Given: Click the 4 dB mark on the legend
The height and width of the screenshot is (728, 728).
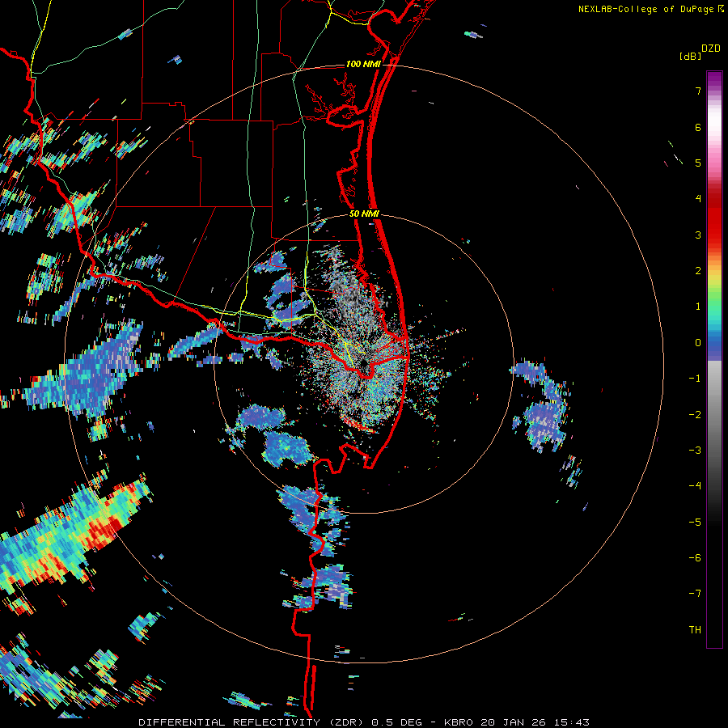Looking at the screenshot, I should [x=698, y=199].
